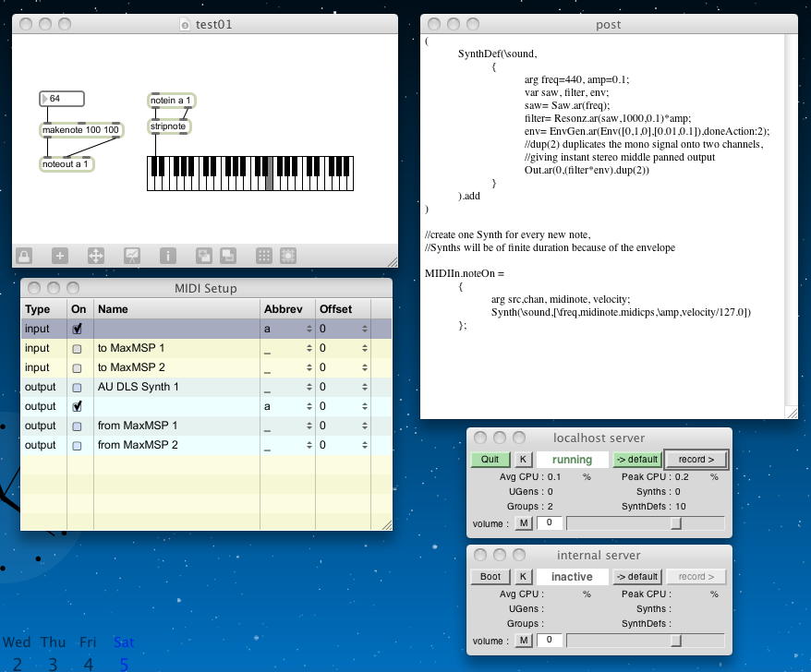Set internal server as default

coord(637,577)
